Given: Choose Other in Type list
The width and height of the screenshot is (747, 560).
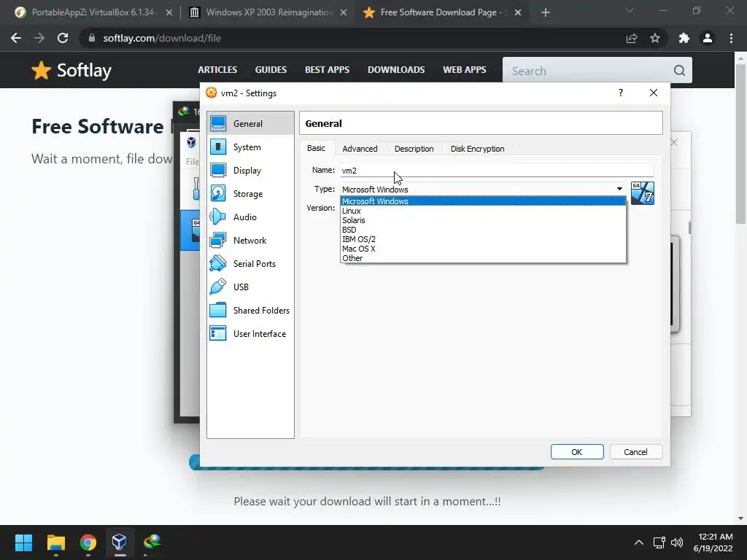Looking at the screenshot, I should pos(483,258).
